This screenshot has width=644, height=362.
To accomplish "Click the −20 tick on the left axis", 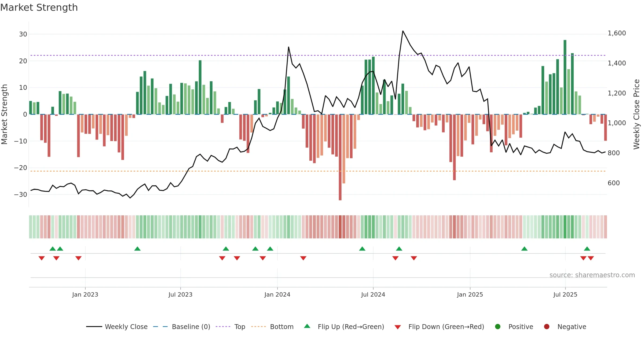I will [21, 168].
